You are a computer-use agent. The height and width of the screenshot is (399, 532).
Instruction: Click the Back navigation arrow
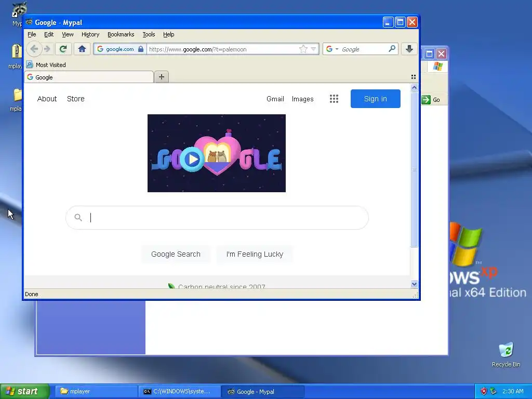click(x=34, y=49)
